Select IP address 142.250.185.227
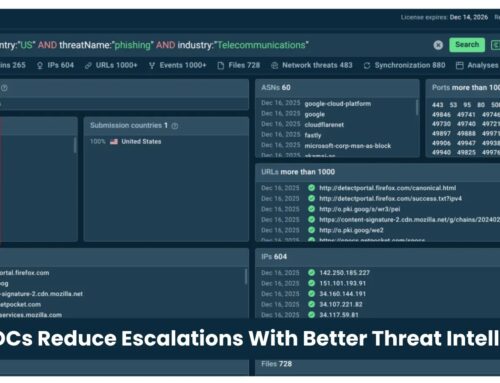The image size is (500, 383). point(344,273)
